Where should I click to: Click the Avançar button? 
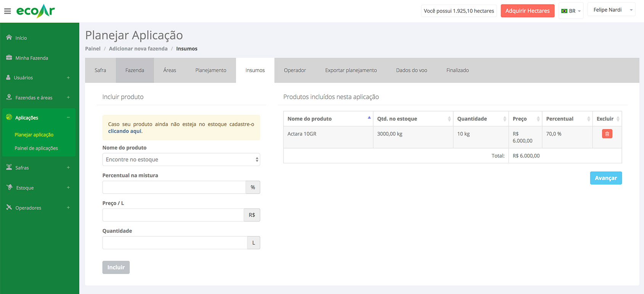pos(605,178)
